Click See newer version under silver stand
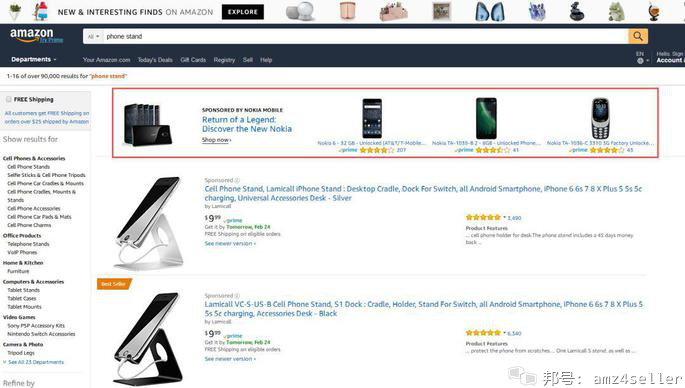This screenshot has width=685, height=388. pos(230,243)
